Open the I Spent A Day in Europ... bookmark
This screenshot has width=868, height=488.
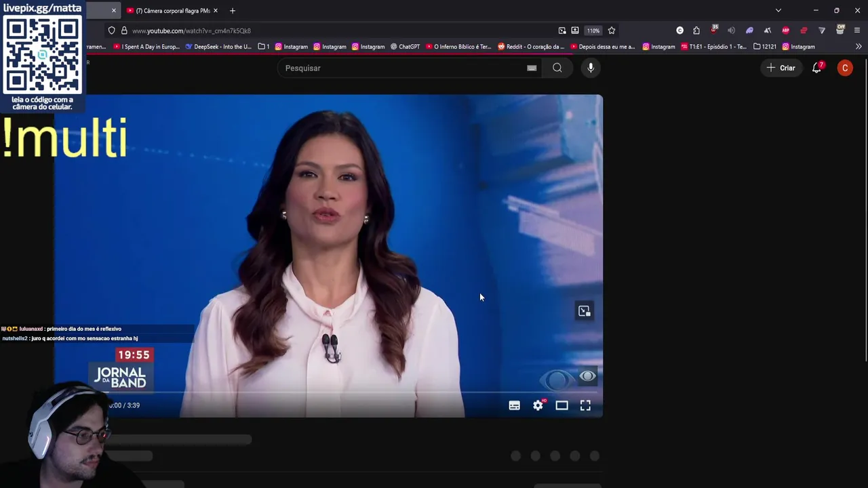(146, 47)
